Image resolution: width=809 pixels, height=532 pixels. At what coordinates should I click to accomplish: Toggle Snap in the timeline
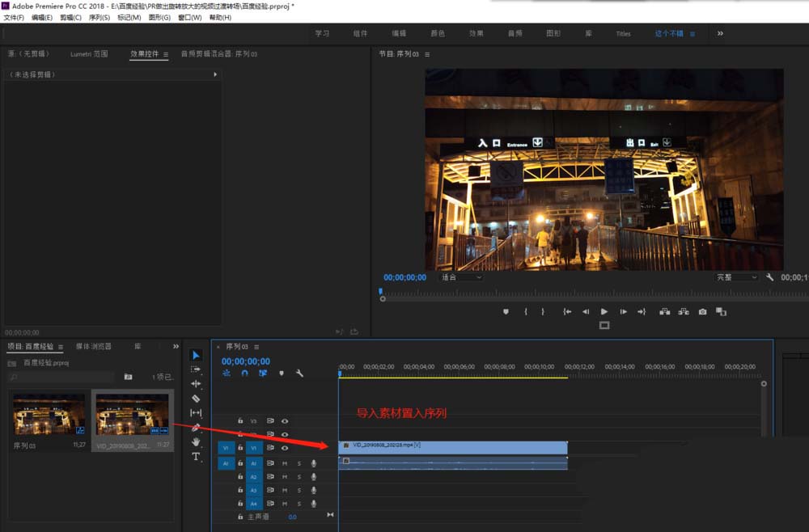[244, 374]
